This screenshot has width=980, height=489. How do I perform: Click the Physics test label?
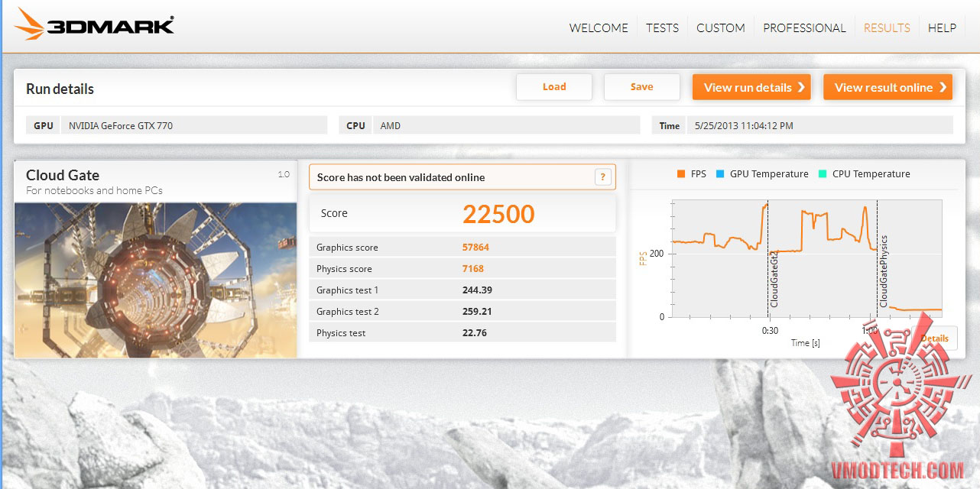tap(341, 333)
